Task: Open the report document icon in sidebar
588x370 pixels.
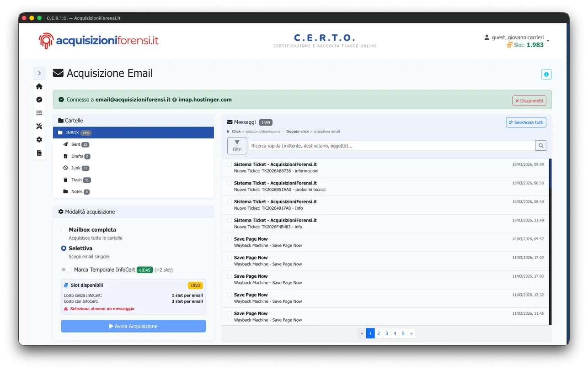Action: coord(39,153)
